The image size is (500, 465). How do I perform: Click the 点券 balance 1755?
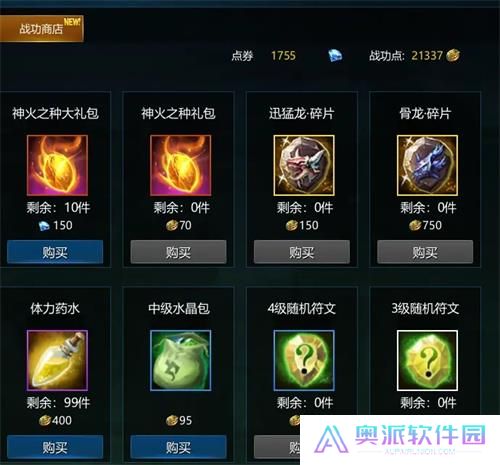click(283, 55)
